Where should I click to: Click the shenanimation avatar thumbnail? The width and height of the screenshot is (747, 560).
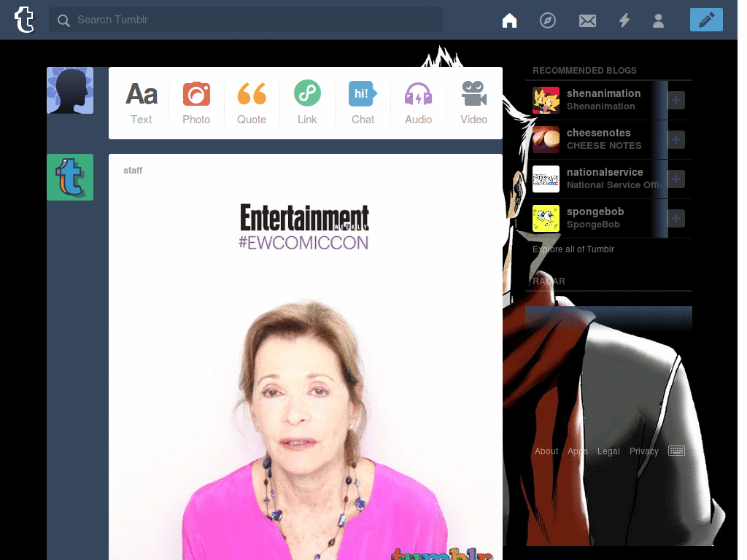tap(546, 100)
